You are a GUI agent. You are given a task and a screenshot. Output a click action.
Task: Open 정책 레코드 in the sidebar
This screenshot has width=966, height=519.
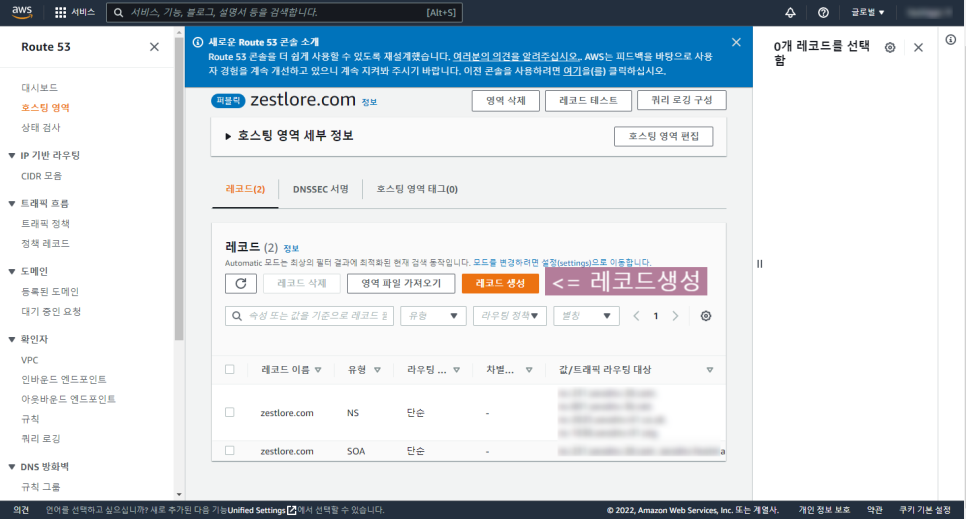click(x=45, y=244)
